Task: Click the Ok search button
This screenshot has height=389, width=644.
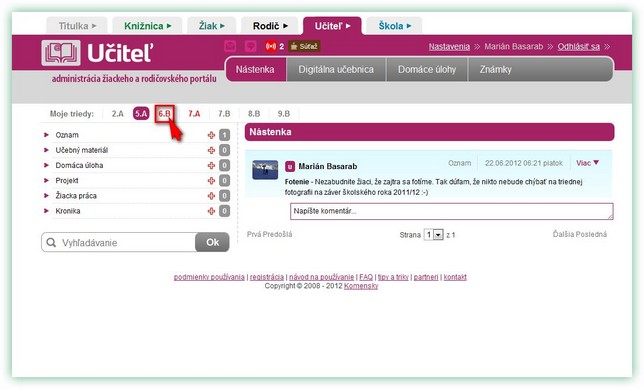Action: tap(212, 242)
